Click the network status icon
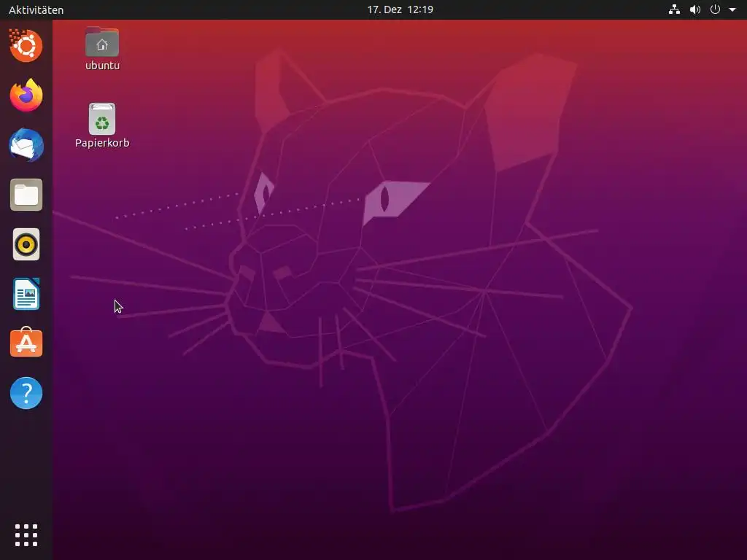The height and width of the screenshot is (560, 747). (x=674, y=9)
